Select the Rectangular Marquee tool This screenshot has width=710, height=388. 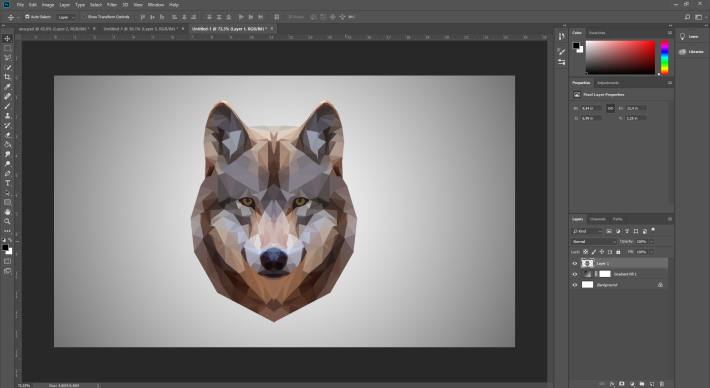point(7,48)
